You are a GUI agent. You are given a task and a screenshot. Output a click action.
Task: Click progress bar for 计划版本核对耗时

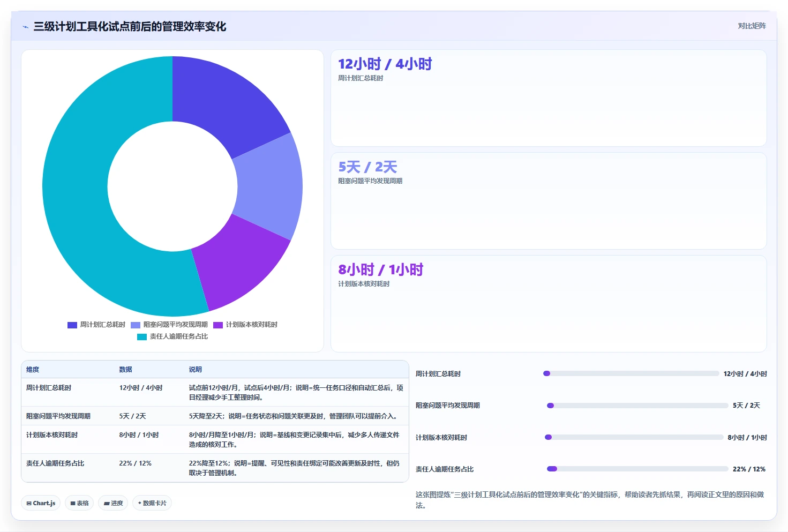click(634, 437)
